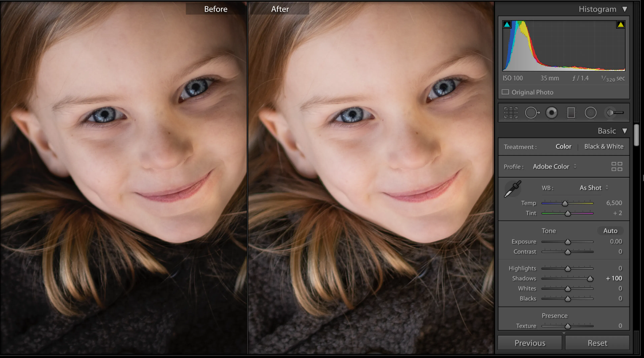Activate the Red Eye Correction tool
Viewport: 644px width, 358px height.
[551, 113]
